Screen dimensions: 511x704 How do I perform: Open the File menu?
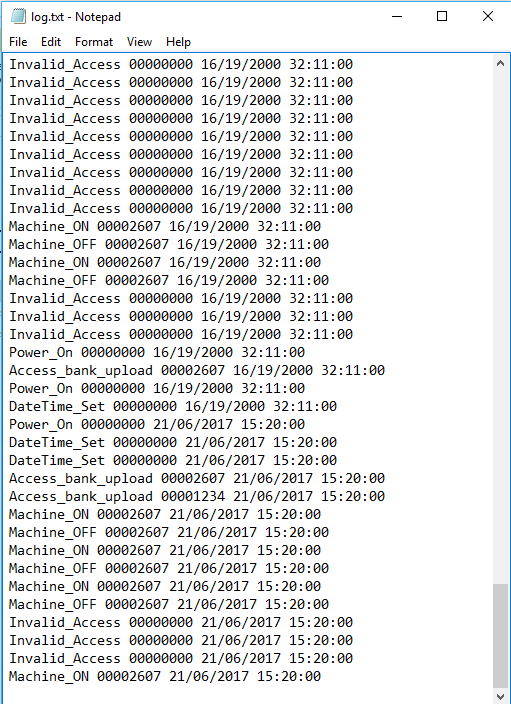pyautogui.click(x=18, y=42)
